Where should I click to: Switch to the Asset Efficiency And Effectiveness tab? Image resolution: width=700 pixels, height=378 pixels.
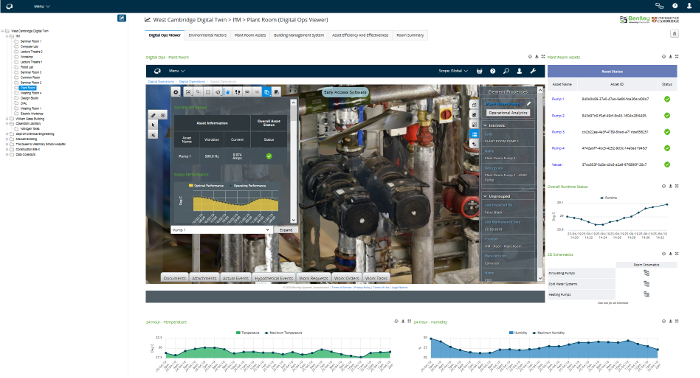click(360, 35)
